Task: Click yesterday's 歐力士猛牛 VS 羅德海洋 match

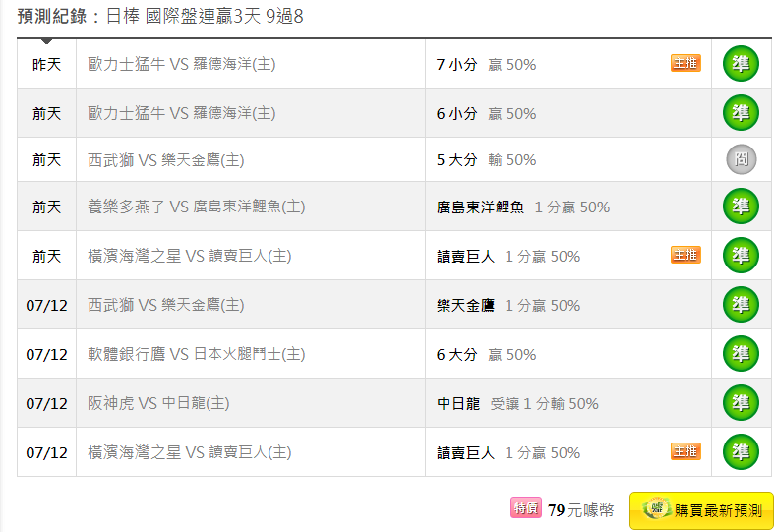Action: pyautogui.click(x=181, y=64)
